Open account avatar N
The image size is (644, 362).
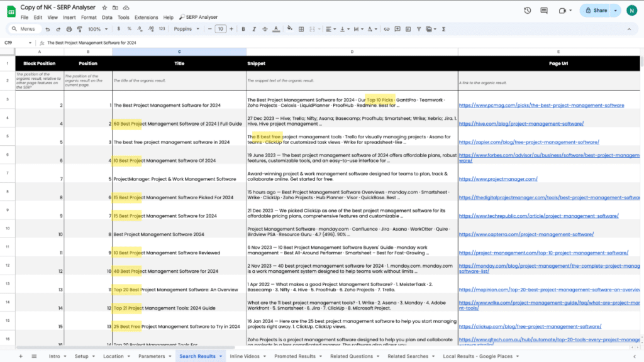pyautogui.click(x=631, y=11)
